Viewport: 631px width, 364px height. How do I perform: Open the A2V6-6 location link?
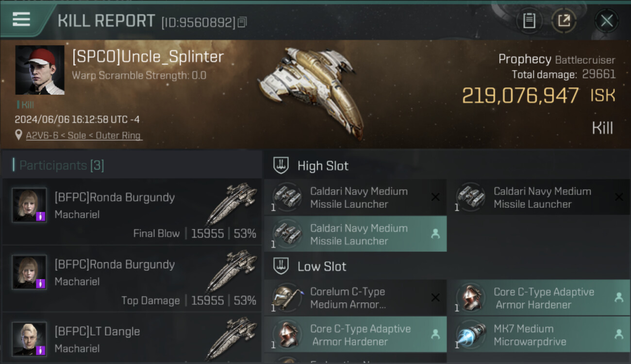pyautogui.click(x=84, y=135)
